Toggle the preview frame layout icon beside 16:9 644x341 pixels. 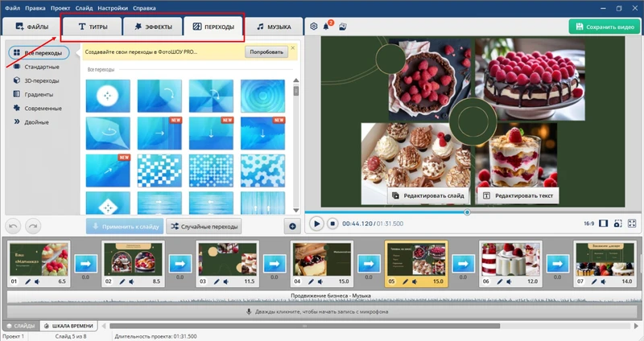[x=603, y=224]
